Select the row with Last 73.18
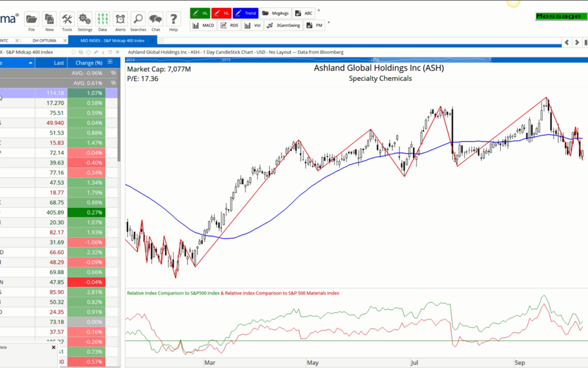The height and width of the screenshot is (368, 588). [58, 322]
